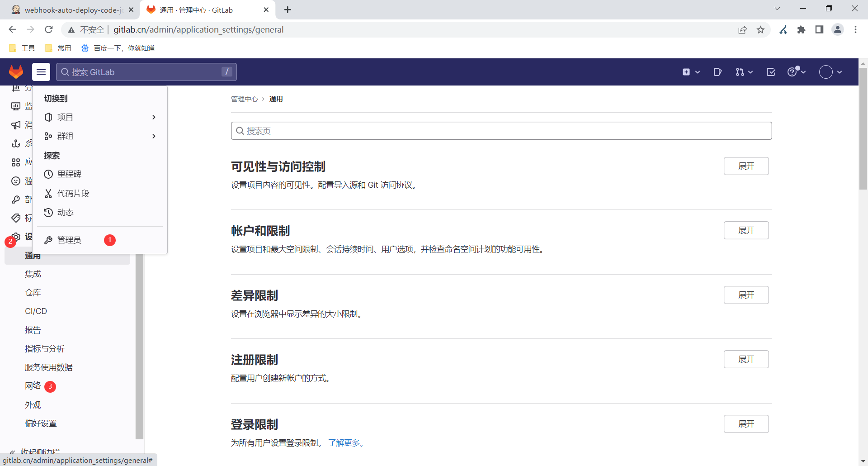Open the browser side panel
This screenshot has height=466, width=868.
pyautogui.click(x=819, y=30)
